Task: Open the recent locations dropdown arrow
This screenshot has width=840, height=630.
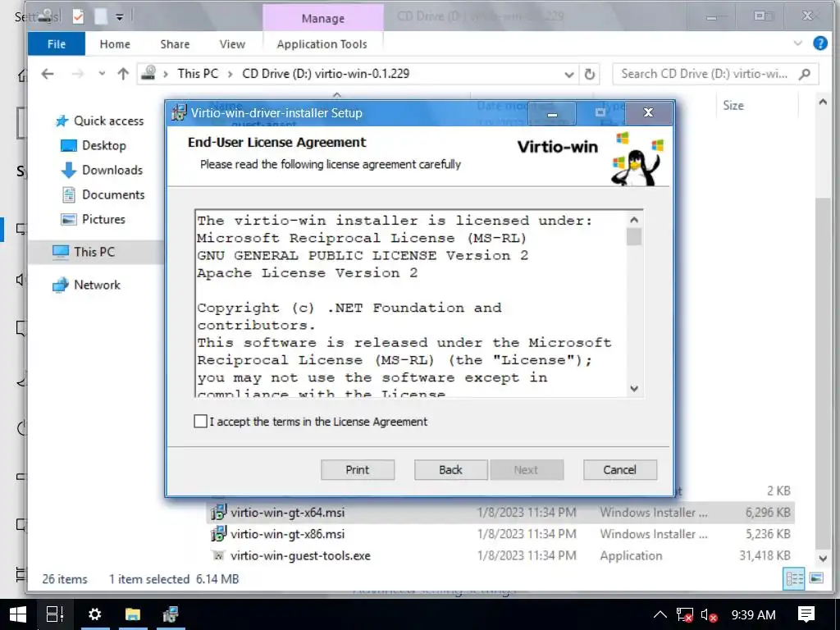Action: point(102,74)
